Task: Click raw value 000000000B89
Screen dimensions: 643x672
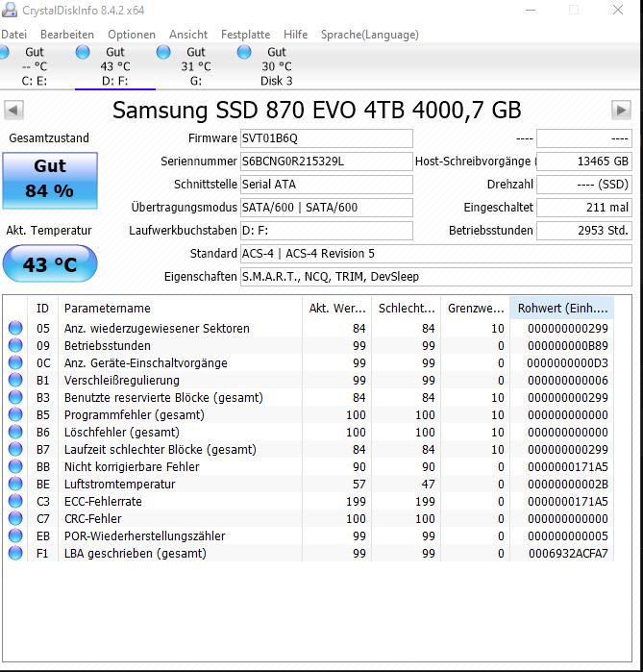Action: (568, 345)
